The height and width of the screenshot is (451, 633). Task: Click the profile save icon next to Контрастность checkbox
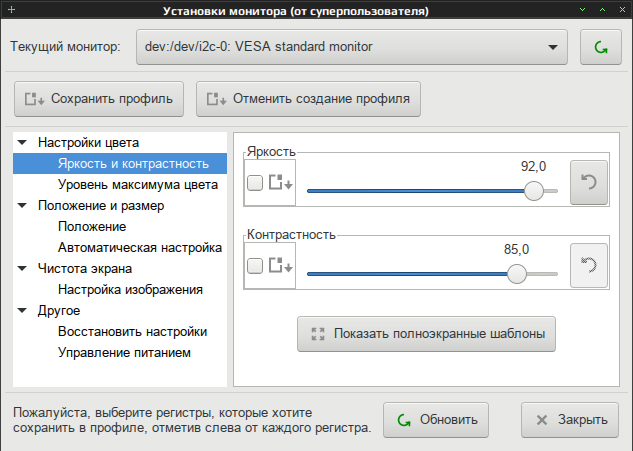[281, 265]
